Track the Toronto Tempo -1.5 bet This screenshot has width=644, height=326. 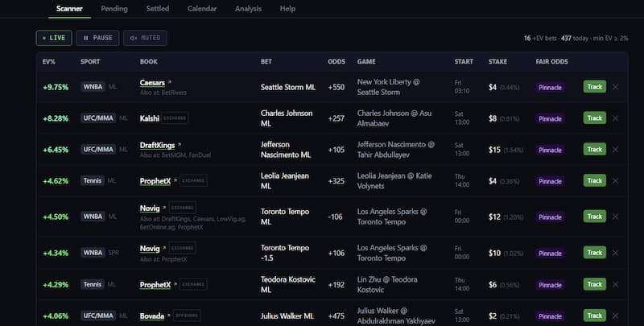[x=595, y=253]
